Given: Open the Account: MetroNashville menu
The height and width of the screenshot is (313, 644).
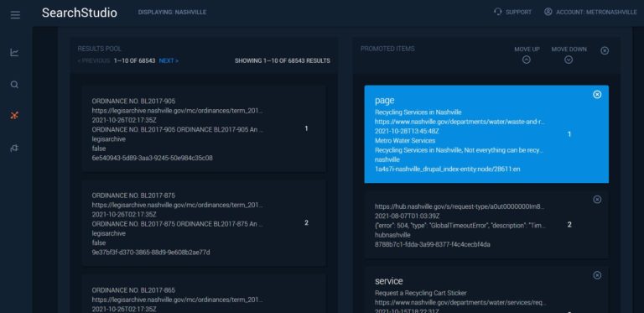Looking at the screenshot, I should click(590, 13).
